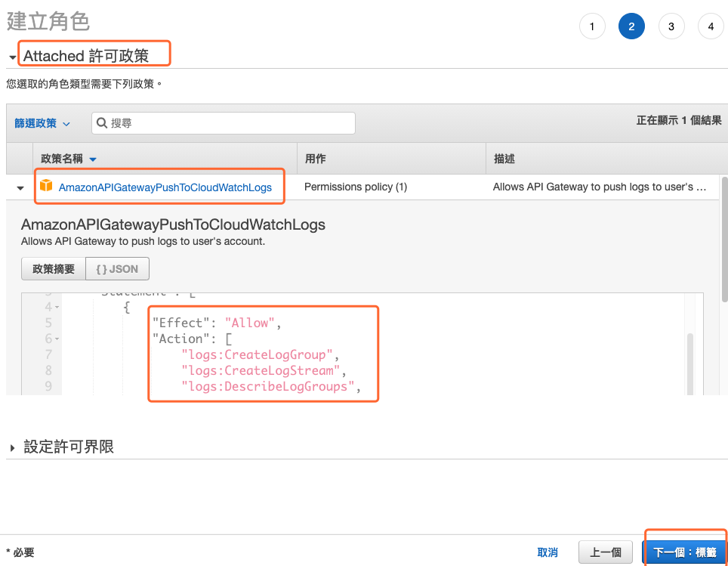Click the policy list vertical scrollbar

tap(724, 240)
